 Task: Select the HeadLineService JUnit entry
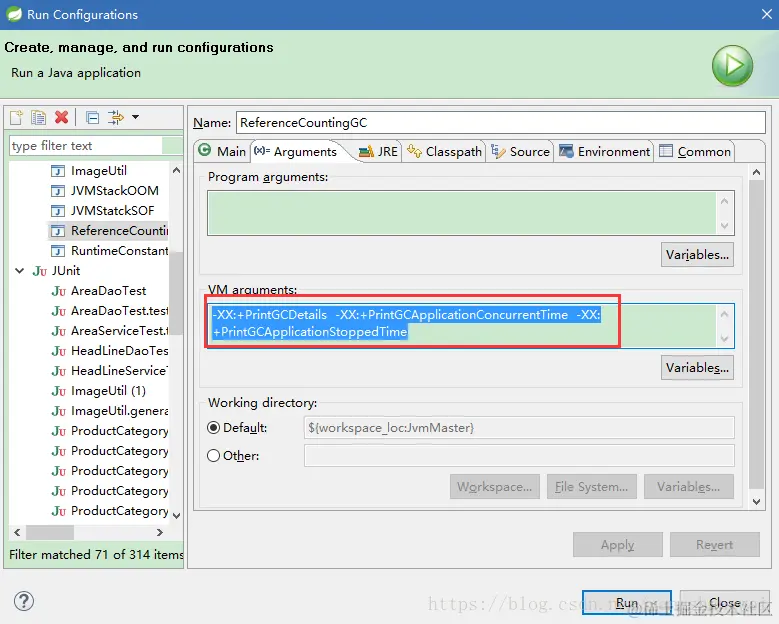(x=110, y=371)
